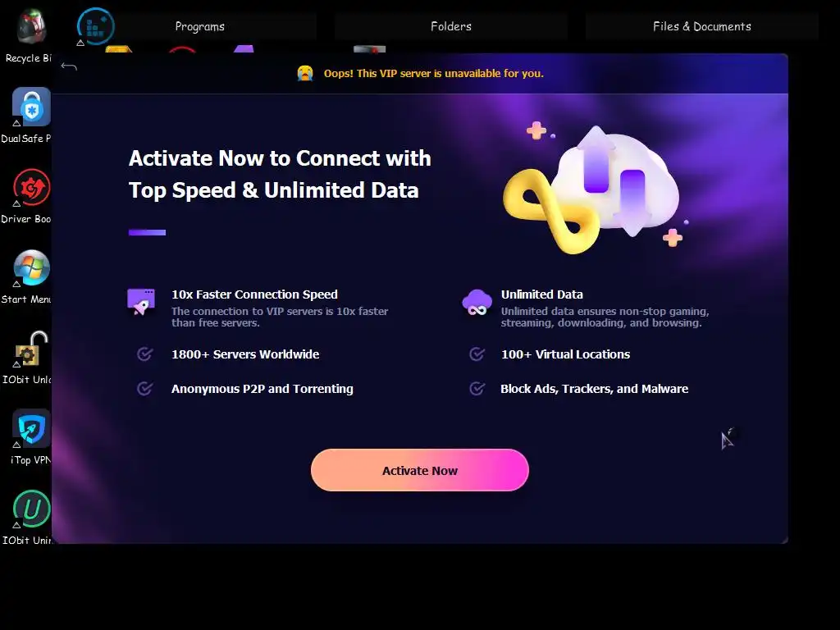The image size is (840, 630).
Task: Click the crying emoji in warning banner
Action: point(305,73)
